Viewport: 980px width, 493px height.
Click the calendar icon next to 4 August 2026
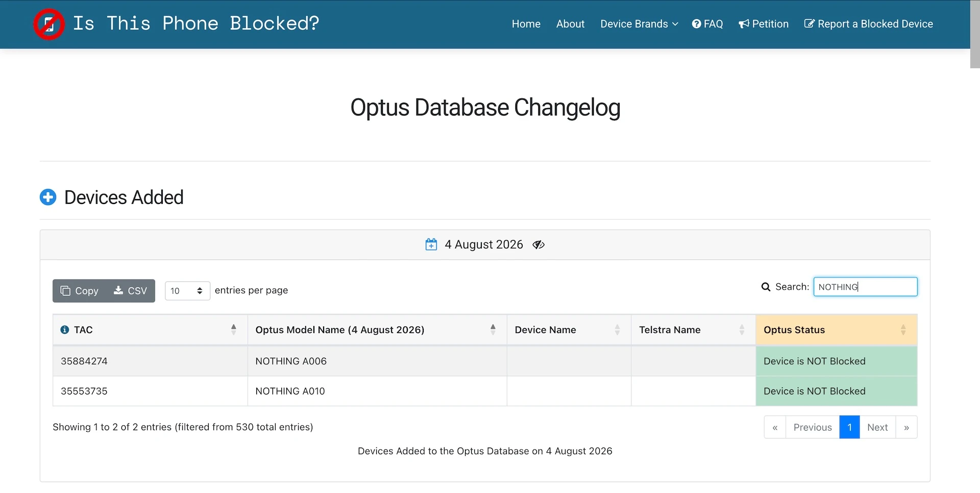coord(431,245)
